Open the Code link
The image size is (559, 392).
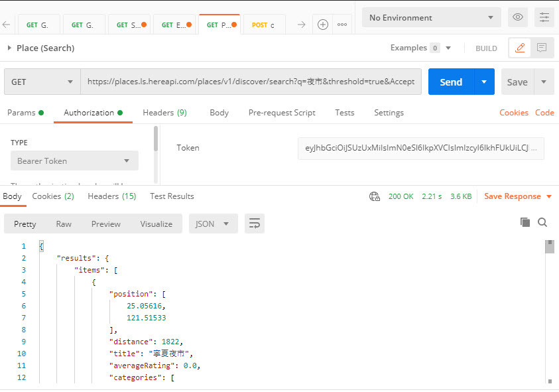click(544, 113)
